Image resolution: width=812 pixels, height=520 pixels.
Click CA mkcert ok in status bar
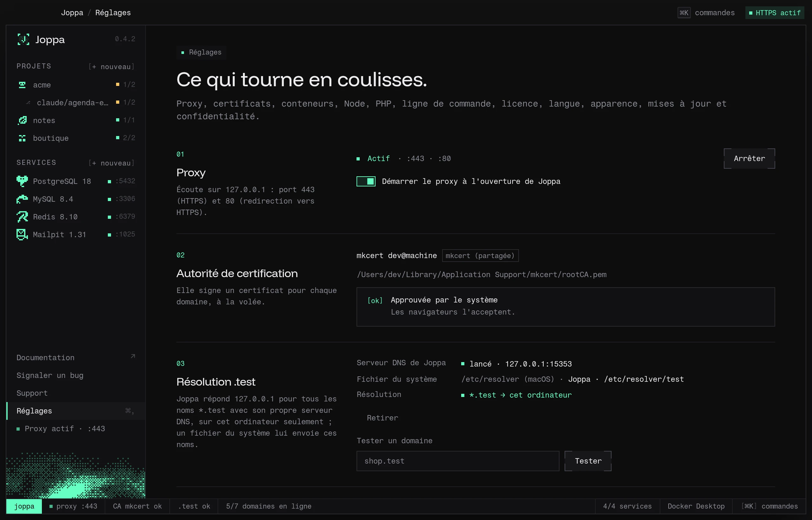137,506
